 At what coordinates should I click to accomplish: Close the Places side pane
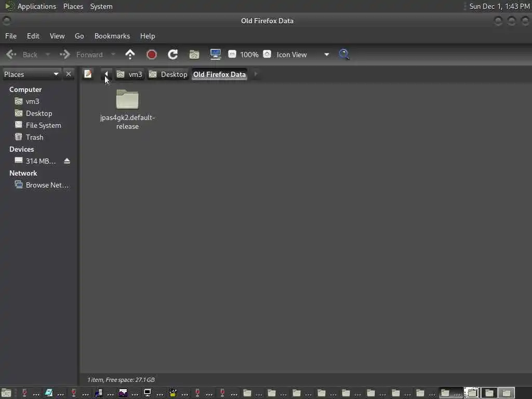click(69, 74)
